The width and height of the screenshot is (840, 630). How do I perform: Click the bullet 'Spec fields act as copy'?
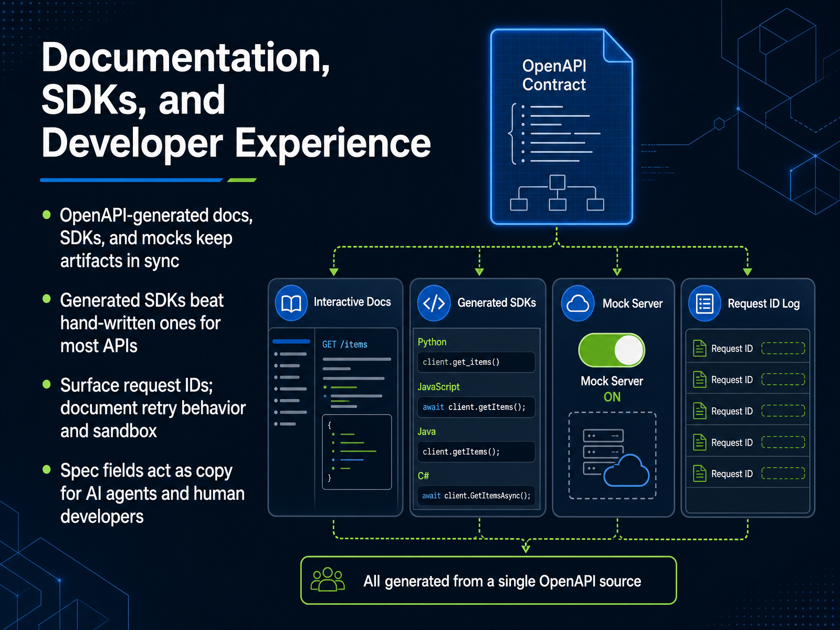tap(152, 493)
